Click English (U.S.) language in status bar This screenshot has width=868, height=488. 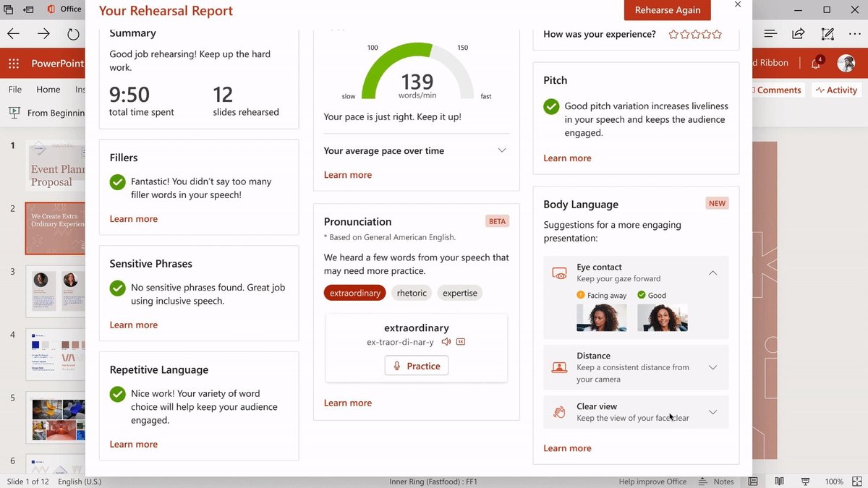(80, 481)
